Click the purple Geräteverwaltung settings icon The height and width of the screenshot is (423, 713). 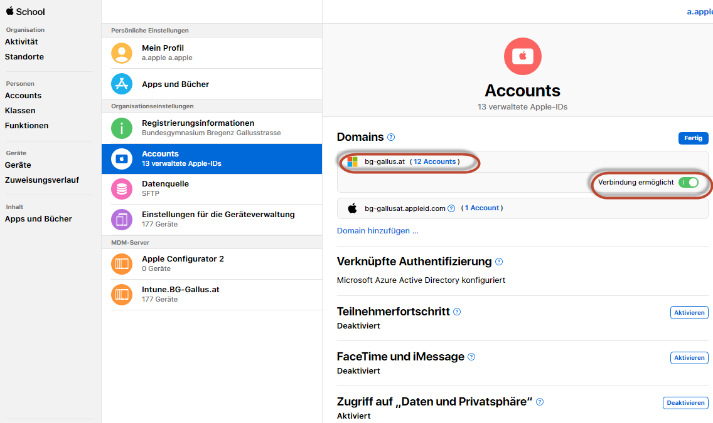tap(122, 219)
